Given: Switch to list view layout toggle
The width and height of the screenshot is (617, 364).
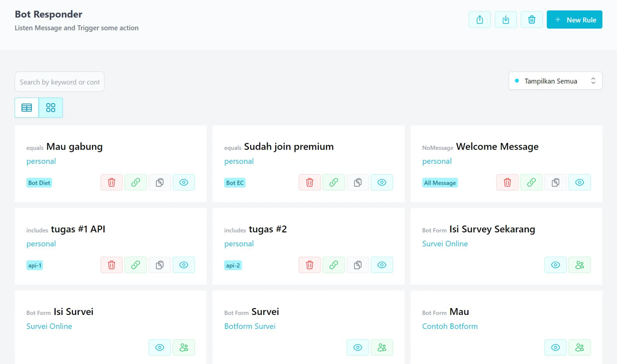Looking at the screenshot, I should (x=27, y=107).
